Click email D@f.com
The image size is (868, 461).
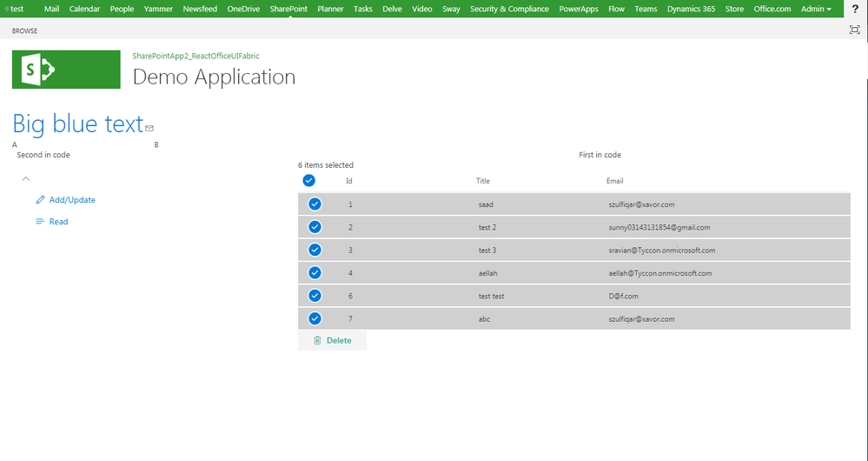[623, 297]
